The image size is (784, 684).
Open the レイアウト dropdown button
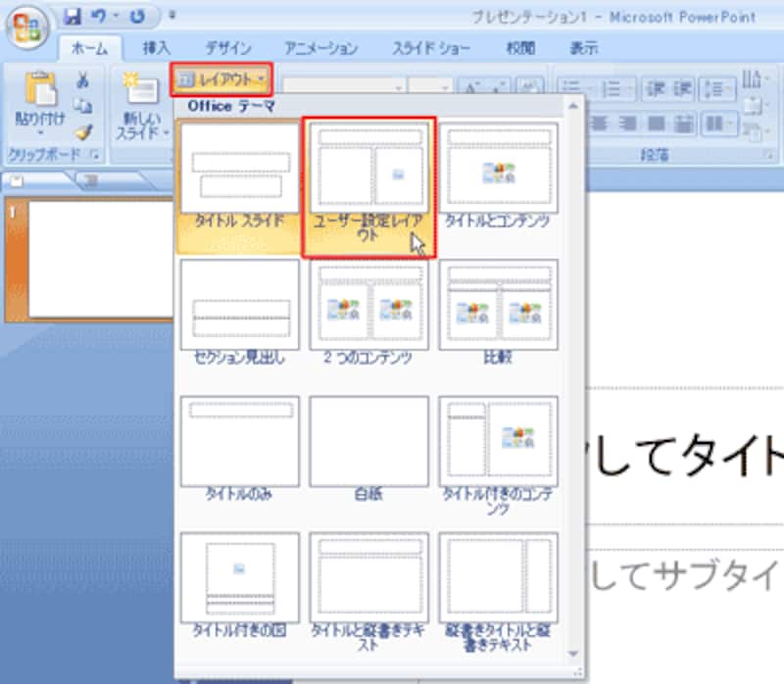221,78
